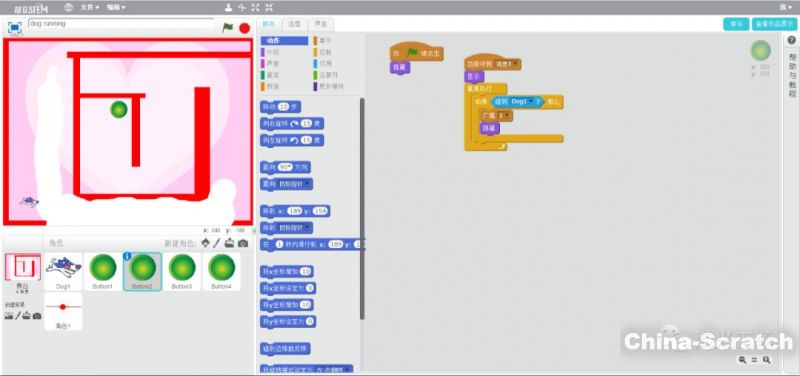
Task: Toggle full-screen stage presentation mode icon
Action: pos(15,28)
